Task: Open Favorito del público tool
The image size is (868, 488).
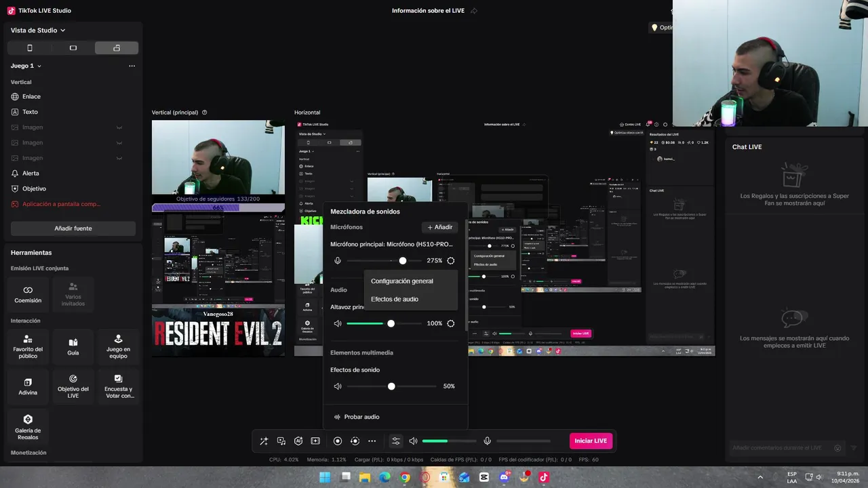Action: (28, 346)
